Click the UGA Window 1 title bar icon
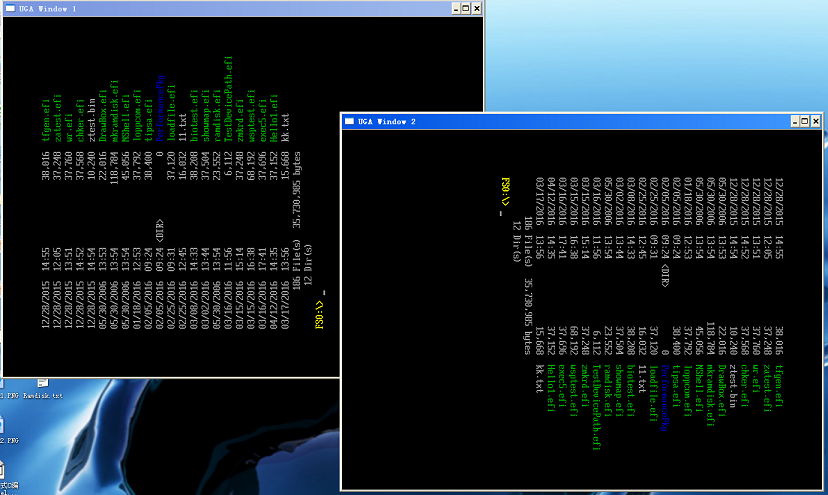The height and width of the screenshot is (495, 828). pyautogui.click(x=10, y=8)
